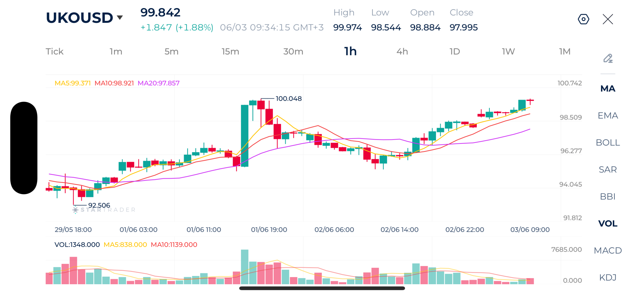
Task: Click the timestamp 06/03 09:34:15 GMT+3
Action: pyautogui.click(x=271, y=27)
